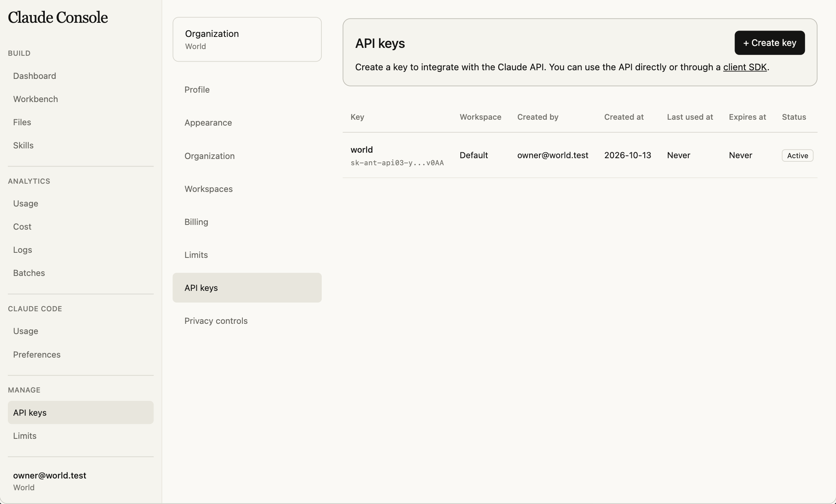This screenshot has width=836, height=504.
Task: Click the Status column header
Action: [x=794, y=117]
